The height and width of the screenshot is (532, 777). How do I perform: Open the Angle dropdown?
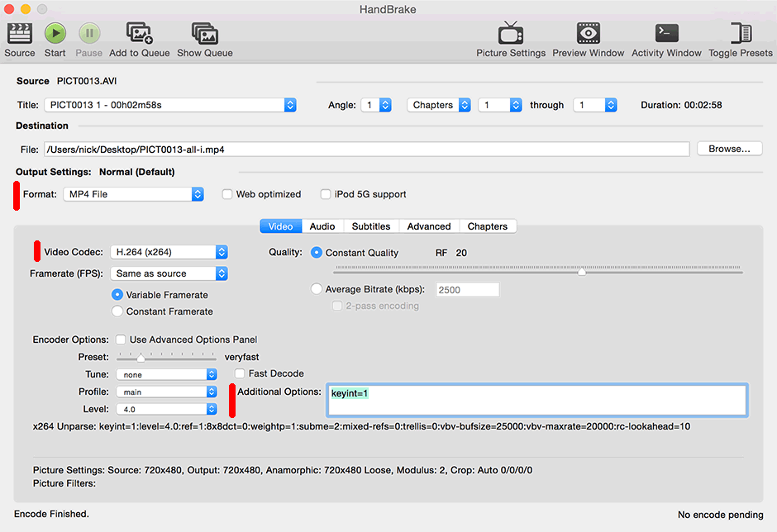click(376, 105)
